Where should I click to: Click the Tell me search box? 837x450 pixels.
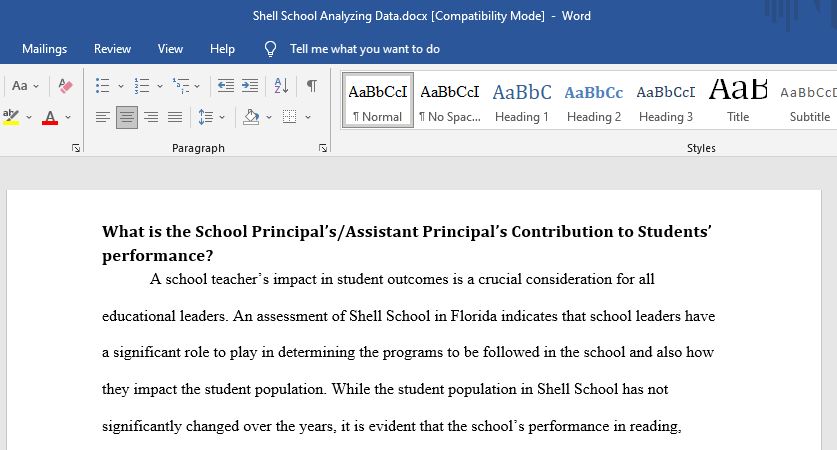click(365, 49)
